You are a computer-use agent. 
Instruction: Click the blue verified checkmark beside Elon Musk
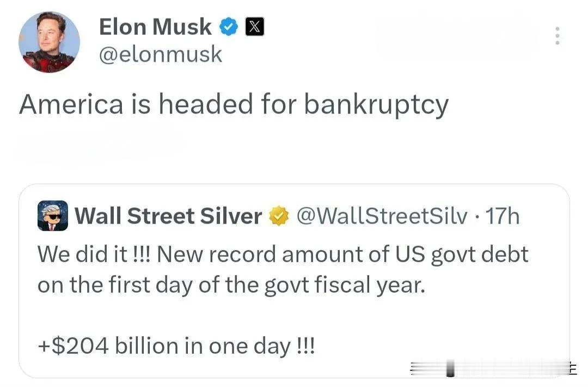[x=229, y=26]
